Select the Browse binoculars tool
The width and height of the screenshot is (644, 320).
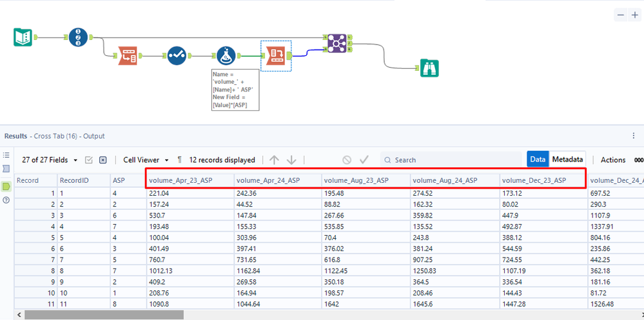click(x=429, y=68)
